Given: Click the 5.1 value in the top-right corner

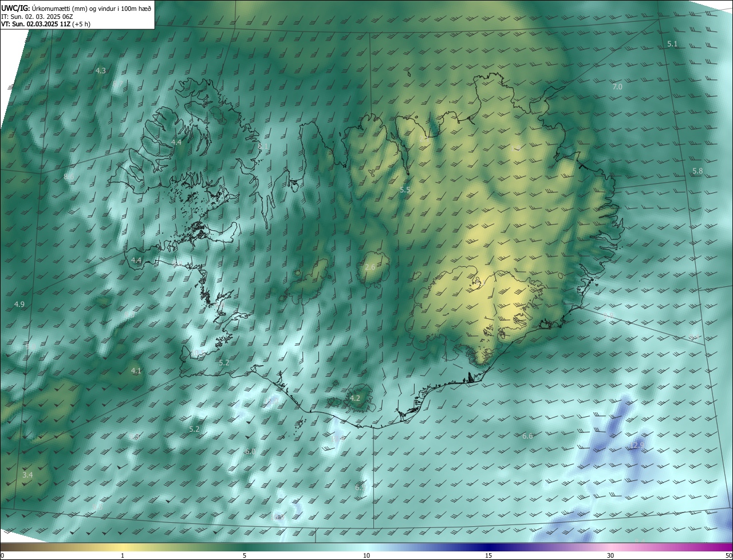Looking at the screenshot, I should [x=672, y=44].
